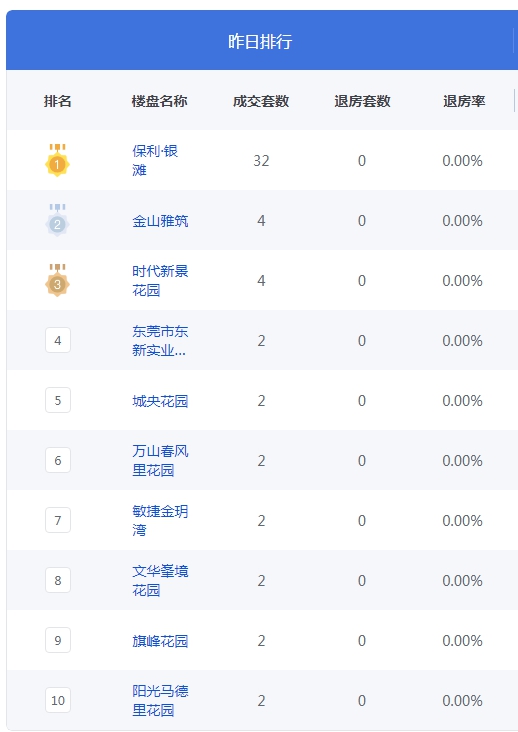Screen dimensions: 518x732
Task: Open the 金山雅筑 property link
Action: 160,221
